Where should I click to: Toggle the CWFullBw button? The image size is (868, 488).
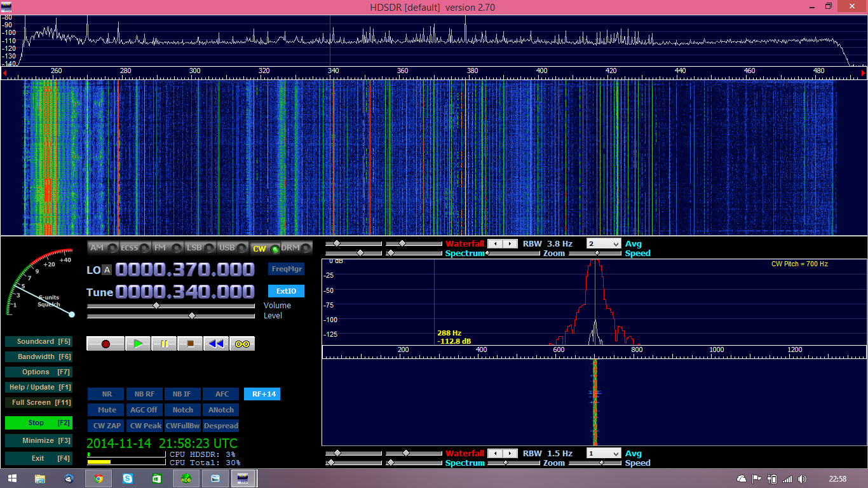pos(182,426)
